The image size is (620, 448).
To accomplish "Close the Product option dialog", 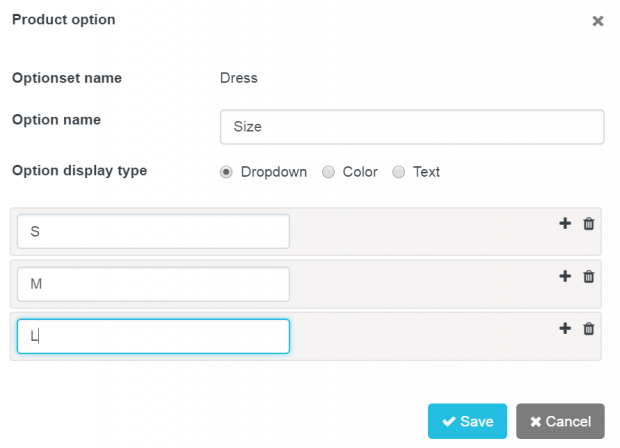I will [x=598, y=21].
